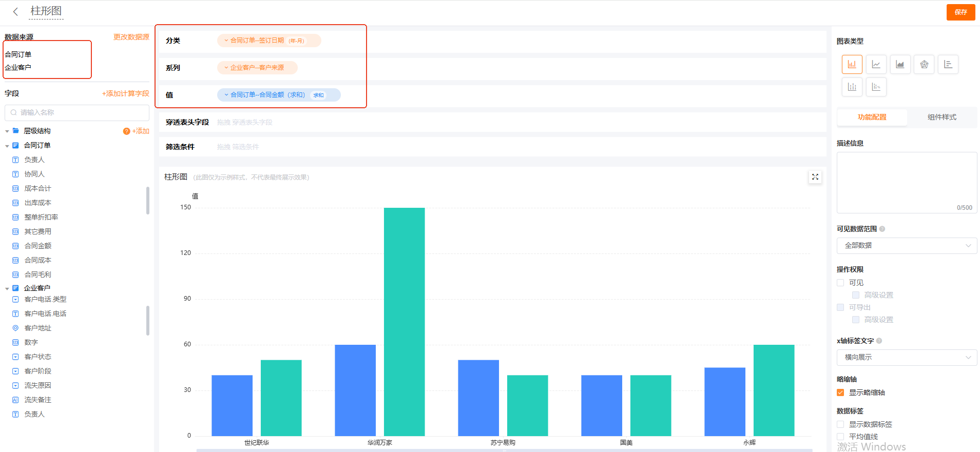The image size is (980, 452).
Task: Check the 可见 permission checkbox
Action: click(840, 283)
